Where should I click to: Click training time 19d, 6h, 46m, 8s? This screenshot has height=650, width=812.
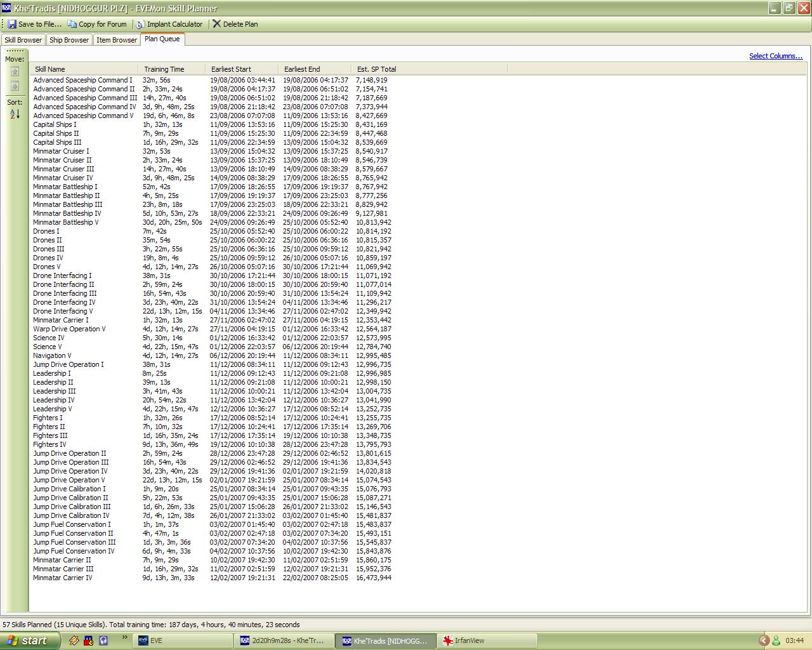click(168, 116)
